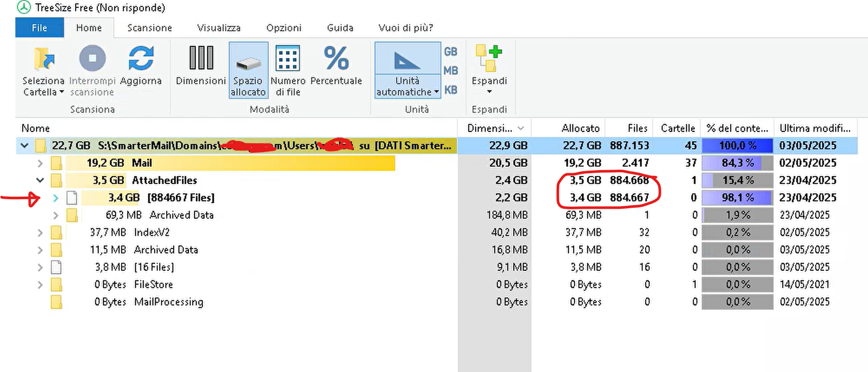Select the IndexV2 row name
Screen dimensions: 868x372
tap(152, 233)
